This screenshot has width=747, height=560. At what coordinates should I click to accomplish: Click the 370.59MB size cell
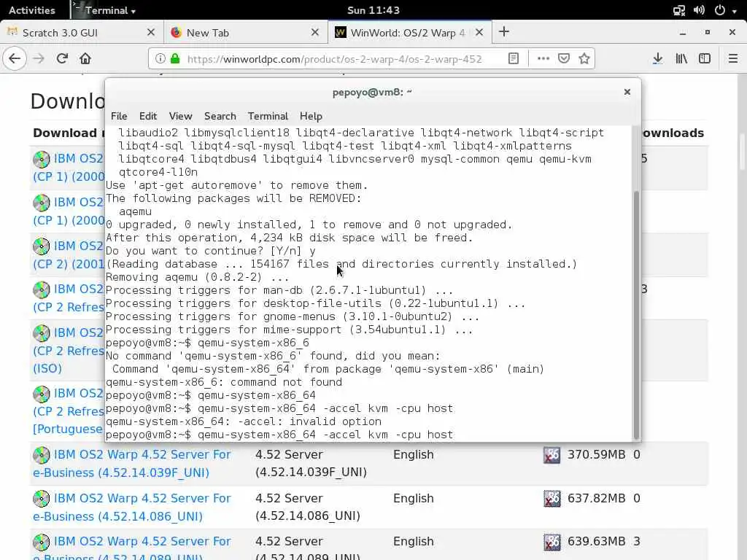pyautogui.click(x=596, y=455)
